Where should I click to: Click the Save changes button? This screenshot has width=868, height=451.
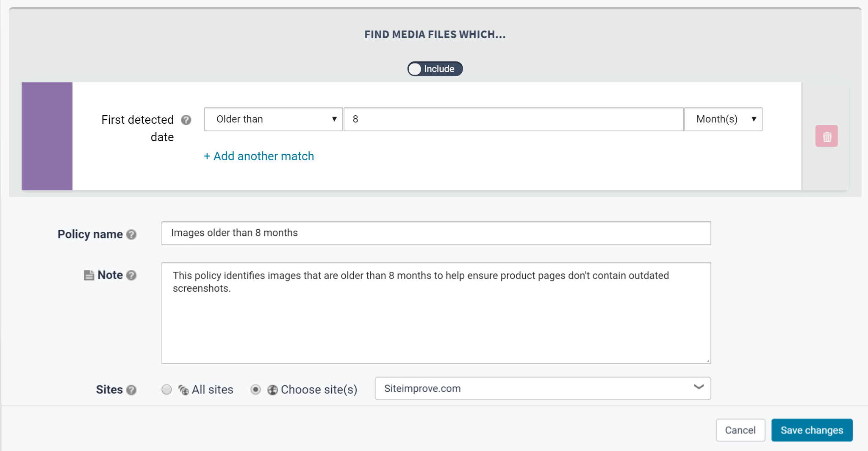[811, 430]
